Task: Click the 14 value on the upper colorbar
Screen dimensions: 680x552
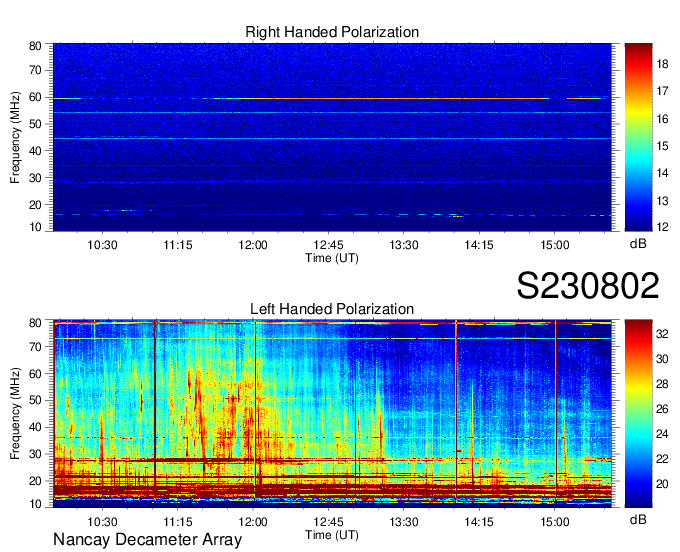Action: pos(662,173)
